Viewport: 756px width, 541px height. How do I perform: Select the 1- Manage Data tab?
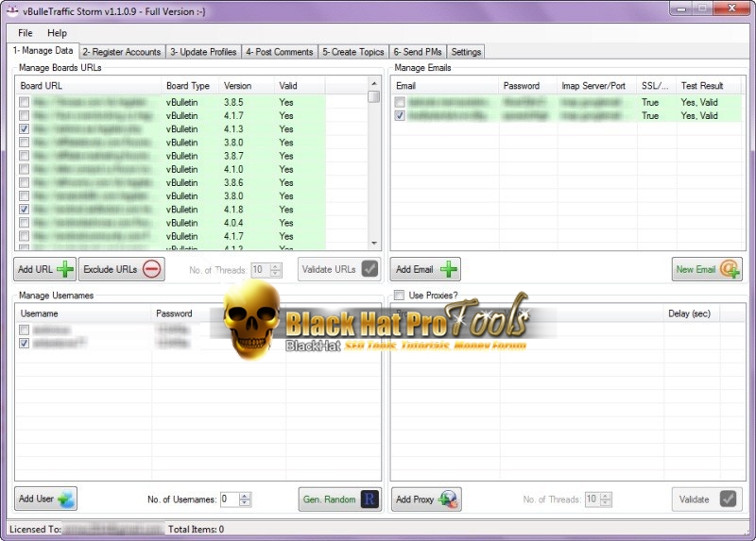(43, 51)
